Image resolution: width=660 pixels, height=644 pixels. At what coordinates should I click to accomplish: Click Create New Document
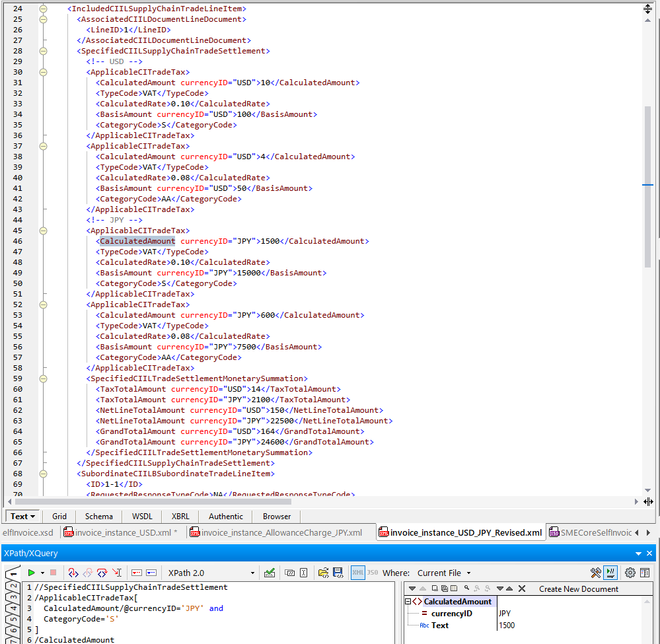point(578,589)
